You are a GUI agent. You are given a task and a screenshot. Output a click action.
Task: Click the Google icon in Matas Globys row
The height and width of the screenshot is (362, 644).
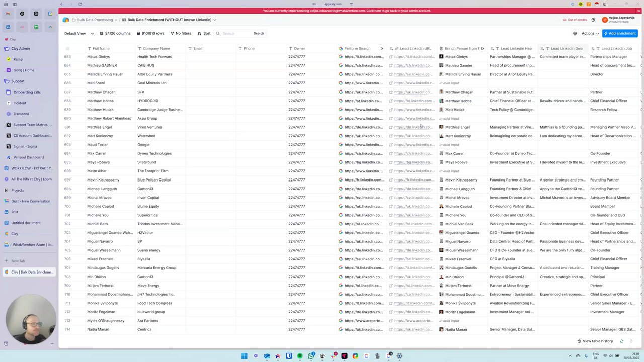click(x=341, y=57)
